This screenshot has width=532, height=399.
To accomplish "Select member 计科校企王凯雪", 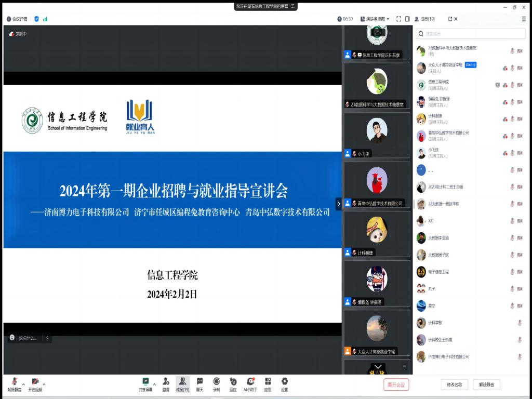I will 471,340.
